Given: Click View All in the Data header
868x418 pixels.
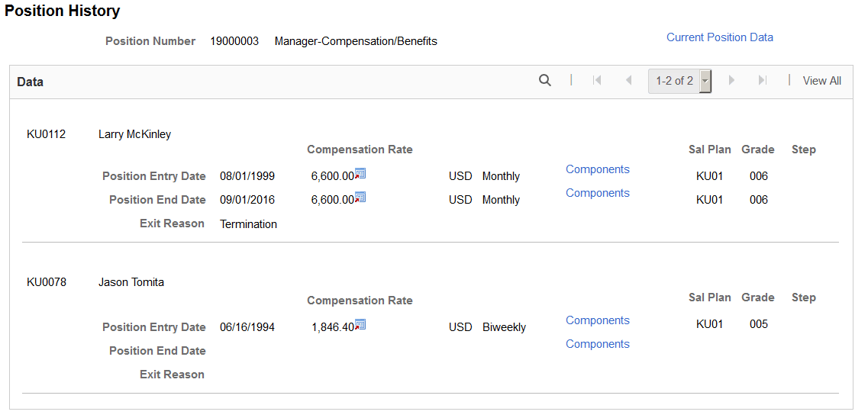Looking at the screenshot, I should pyautogui.click(x=821, y=81).
